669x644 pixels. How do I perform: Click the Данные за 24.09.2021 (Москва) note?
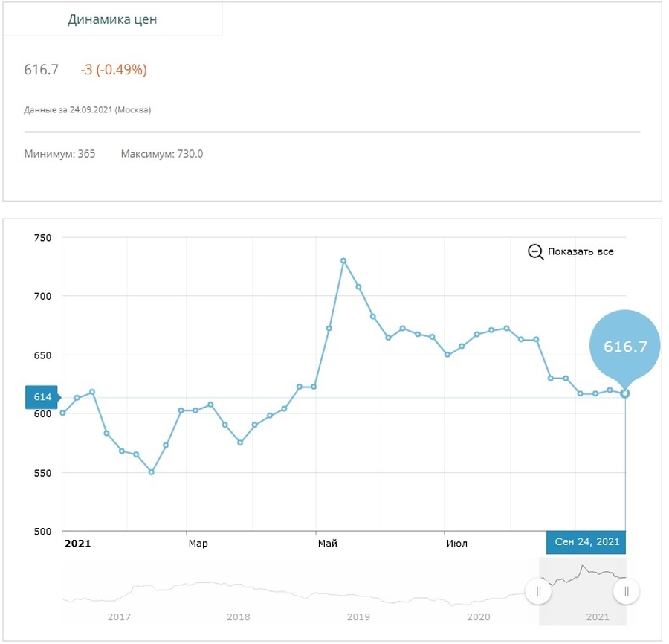coord(88,110)
